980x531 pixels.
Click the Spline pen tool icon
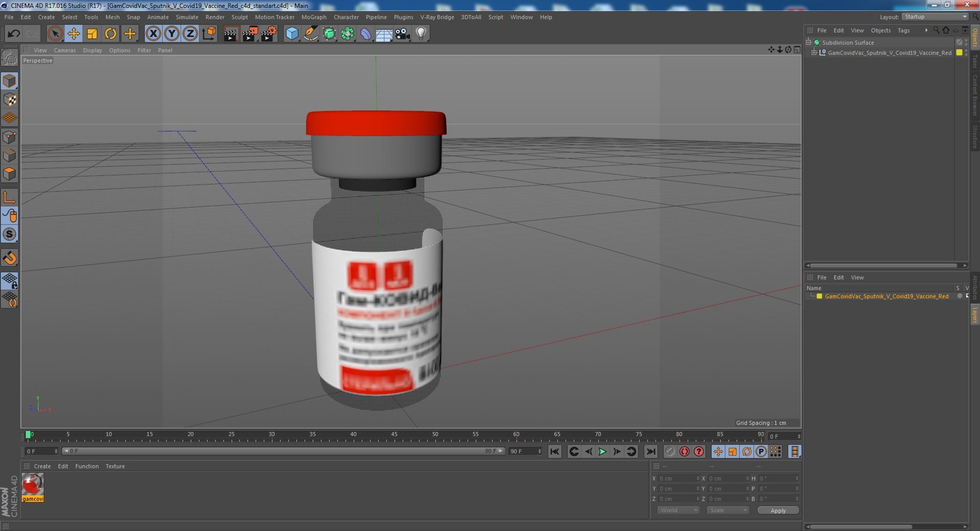pos(310,34)
